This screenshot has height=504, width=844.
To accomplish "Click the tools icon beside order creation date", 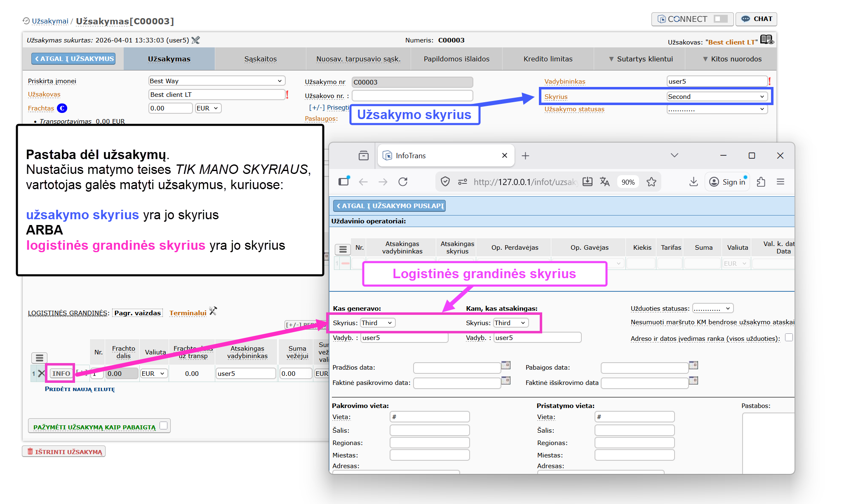I will (196, 40).
